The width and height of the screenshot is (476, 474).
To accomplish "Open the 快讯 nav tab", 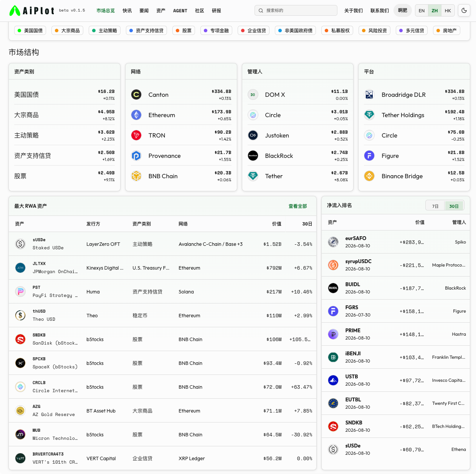I will pos(127,11).
